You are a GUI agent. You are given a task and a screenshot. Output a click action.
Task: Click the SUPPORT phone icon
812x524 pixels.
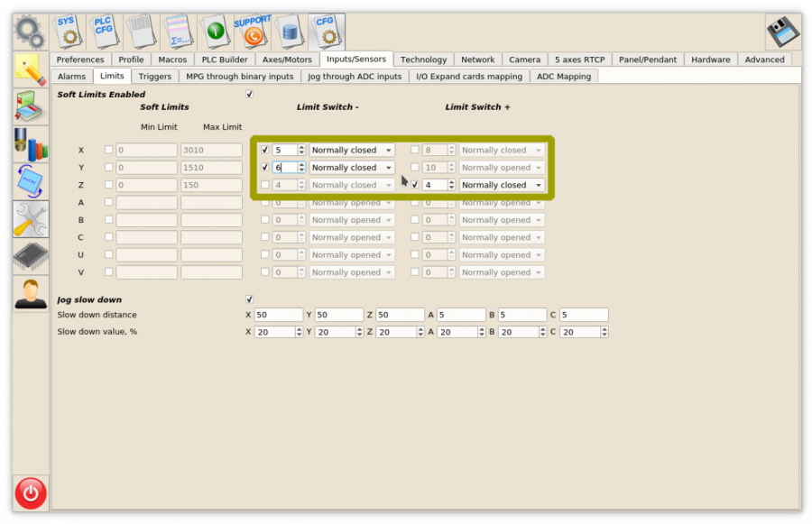pyautogui.click(x=253, y=32)
